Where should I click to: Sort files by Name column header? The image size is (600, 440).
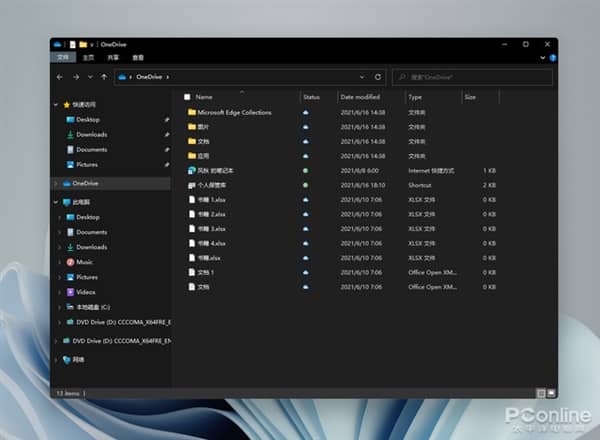pos(205,97)
